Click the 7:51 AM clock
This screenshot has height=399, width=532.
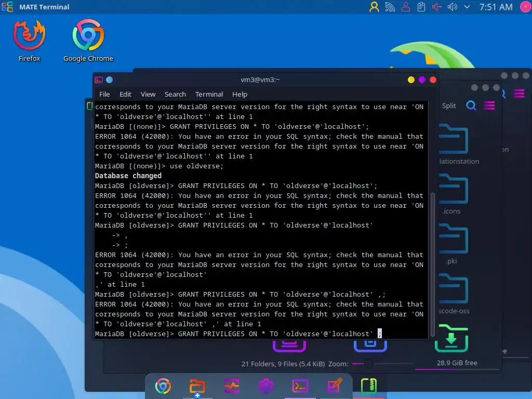tap(496, 7)
